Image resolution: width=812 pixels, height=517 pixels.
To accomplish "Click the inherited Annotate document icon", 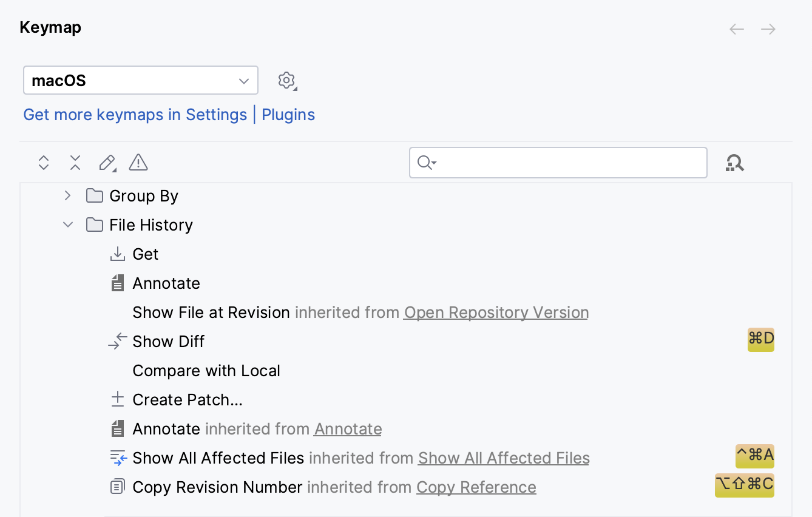I will (x=118, y=429).
